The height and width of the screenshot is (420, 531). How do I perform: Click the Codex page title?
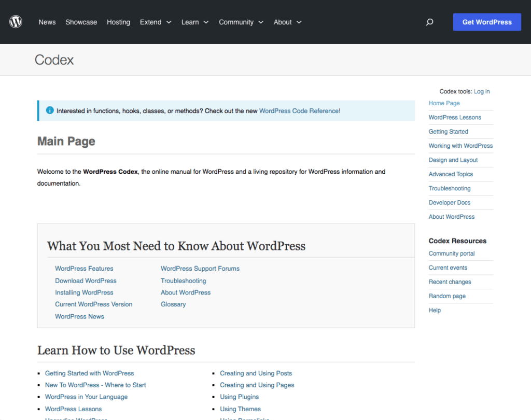(54, 60)
